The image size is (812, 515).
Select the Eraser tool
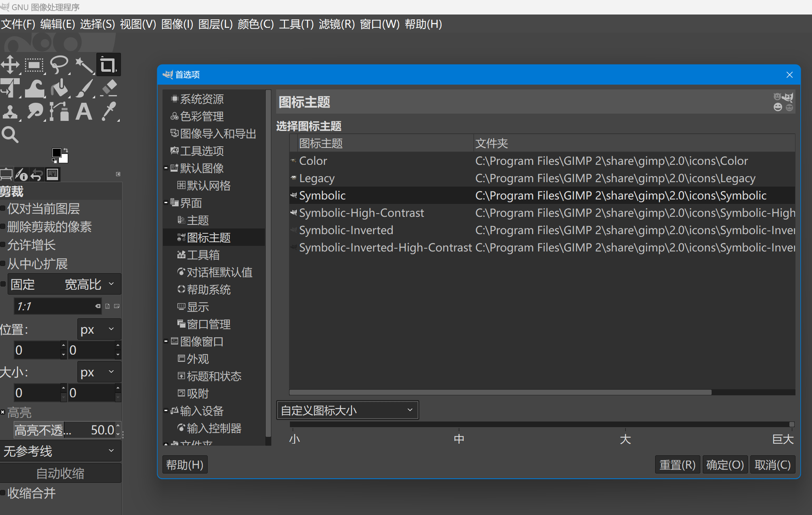coord(108,88)
